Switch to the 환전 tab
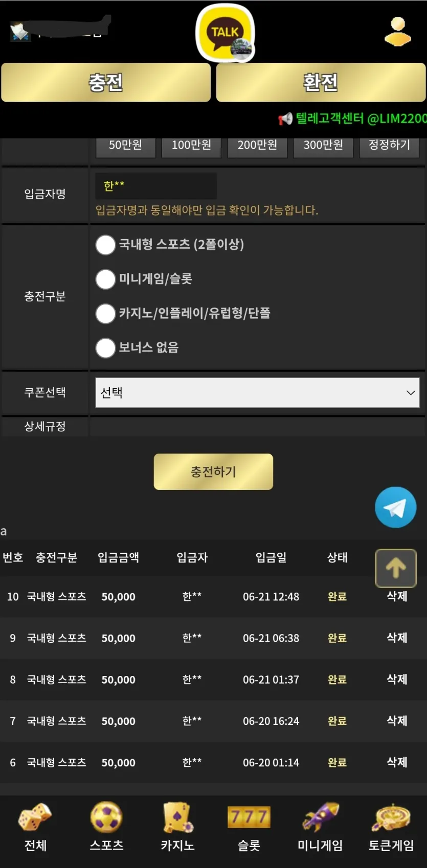 [321, 82]
